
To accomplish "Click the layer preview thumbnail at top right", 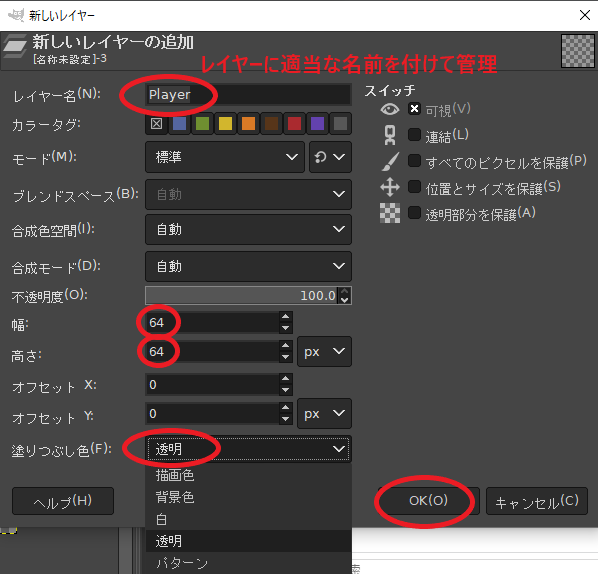I will click(x=578, y=51).
